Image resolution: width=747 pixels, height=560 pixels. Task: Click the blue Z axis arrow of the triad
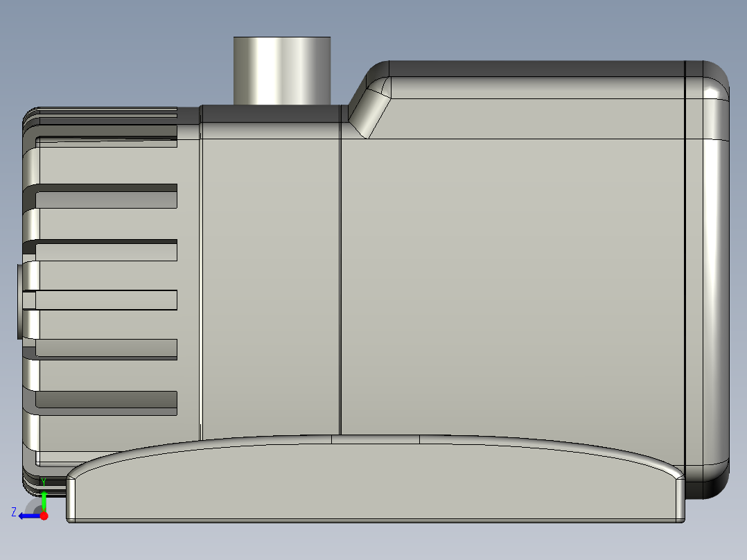[28, 516]
